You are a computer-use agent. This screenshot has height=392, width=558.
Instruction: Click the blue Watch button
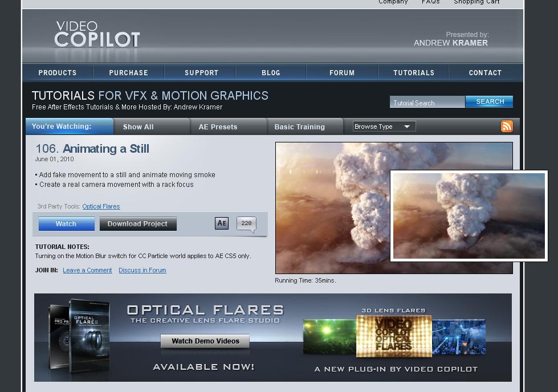click(x=66, y=224)
